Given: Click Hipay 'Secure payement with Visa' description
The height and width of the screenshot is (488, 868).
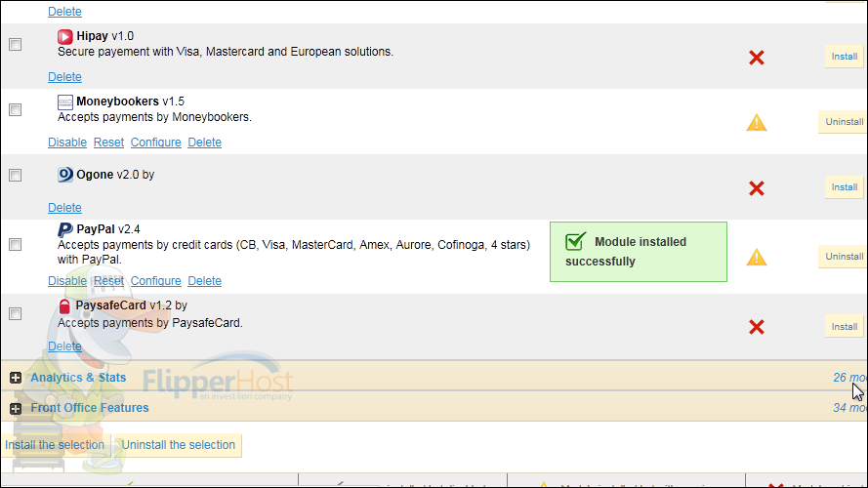Looking at the screenshot, I should tap(226, 52).
